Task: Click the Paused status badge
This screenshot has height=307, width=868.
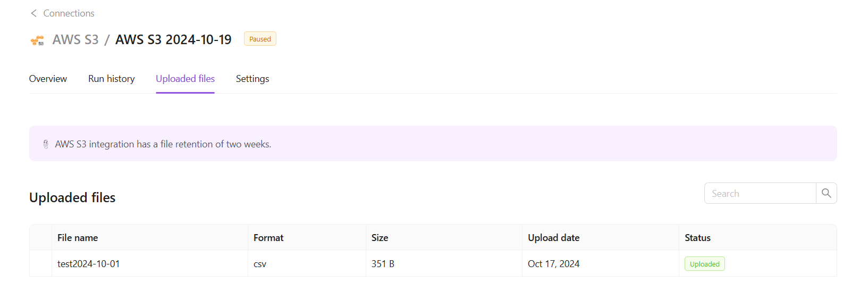Action: 260,39
